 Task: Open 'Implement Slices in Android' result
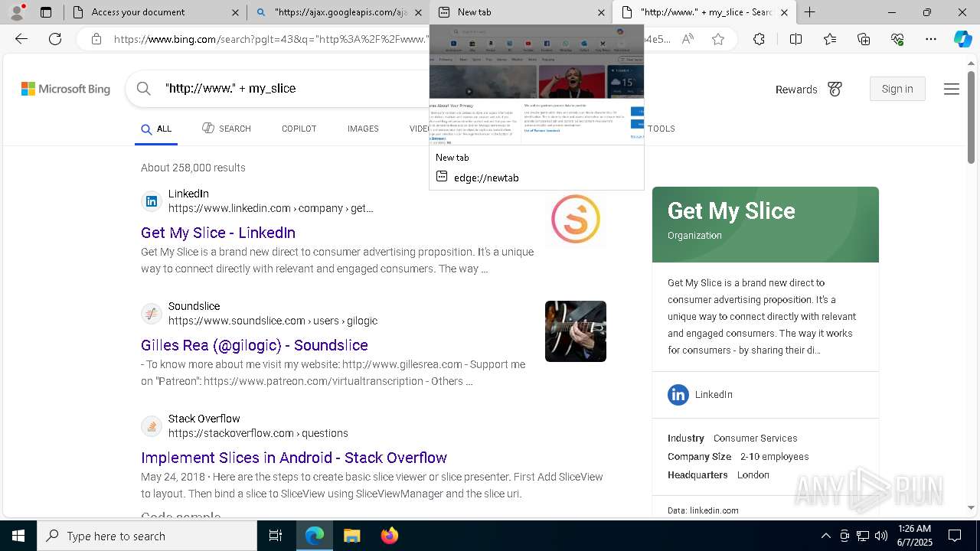pyautogui.click(x=294, y=458)
